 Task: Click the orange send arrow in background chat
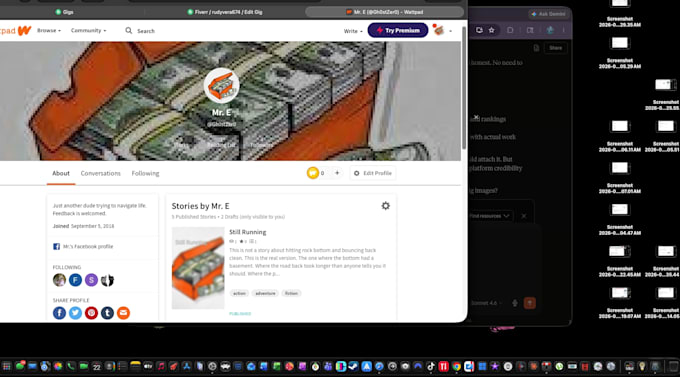pos(530,303)
